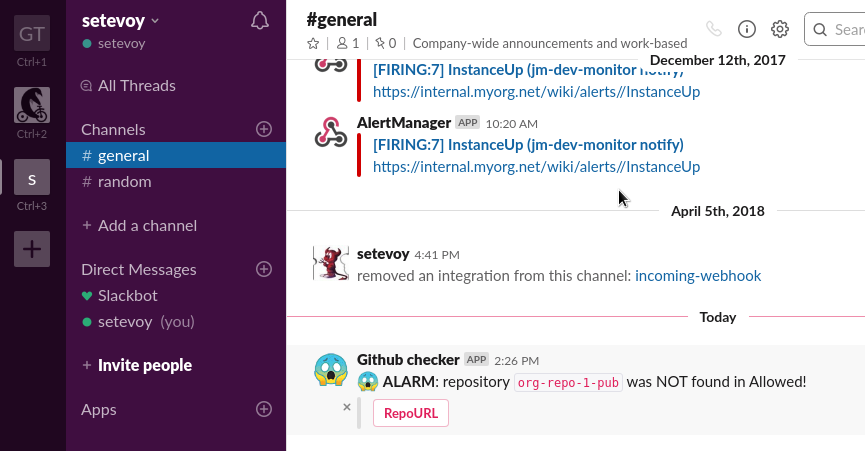Show pinned items count
The height and width of the screenshot is (451, 865).
(x=386, y=44)
